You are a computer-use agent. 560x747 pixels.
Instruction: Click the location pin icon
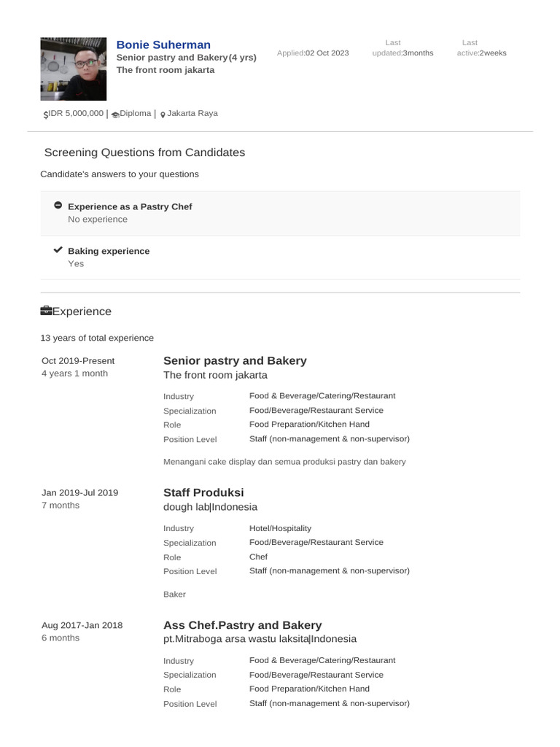(163, 115)
